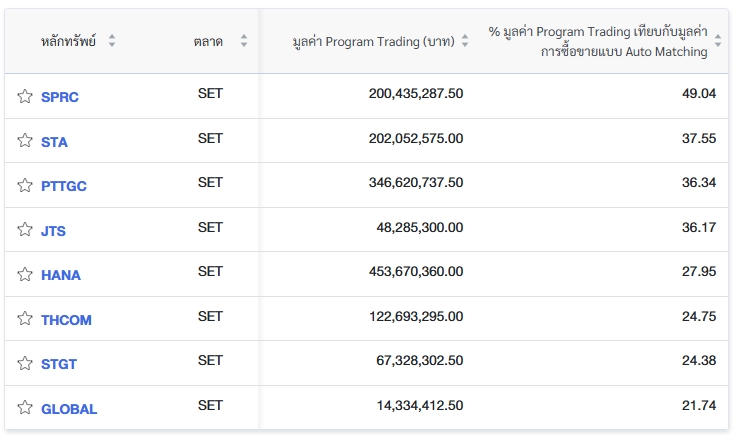Open GLOBAL stock details link

[69, 409]
